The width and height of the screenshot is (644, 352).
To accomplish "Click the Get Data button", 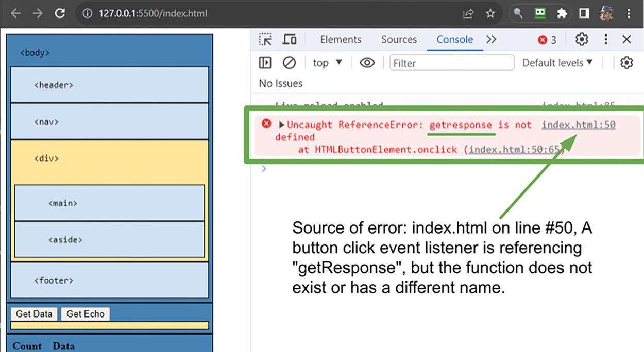I will 34,314.
